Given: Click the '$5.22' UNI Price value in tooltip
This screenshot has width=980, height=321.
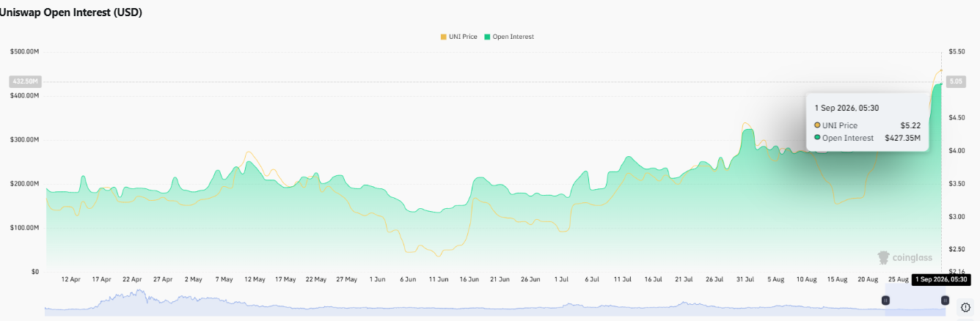Looking at the screenshot, I should [x=910, y=125].
